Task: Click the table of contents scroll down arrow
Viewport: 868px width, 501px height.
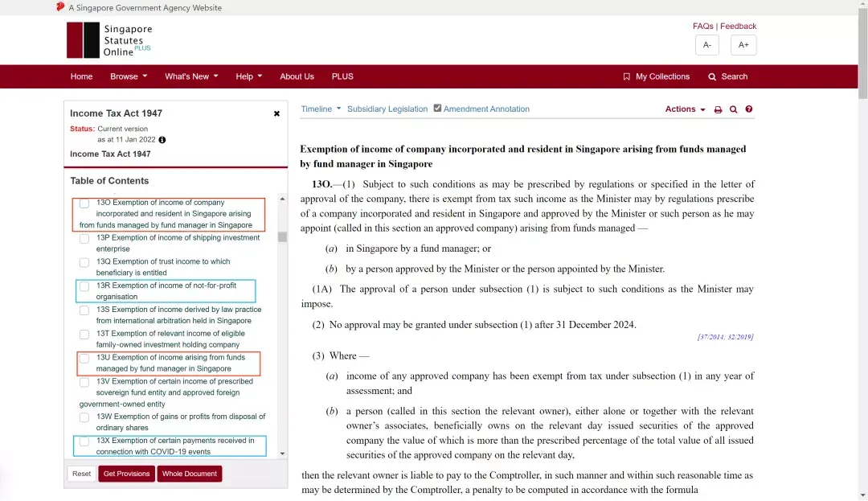Action: tap(282, 454)
